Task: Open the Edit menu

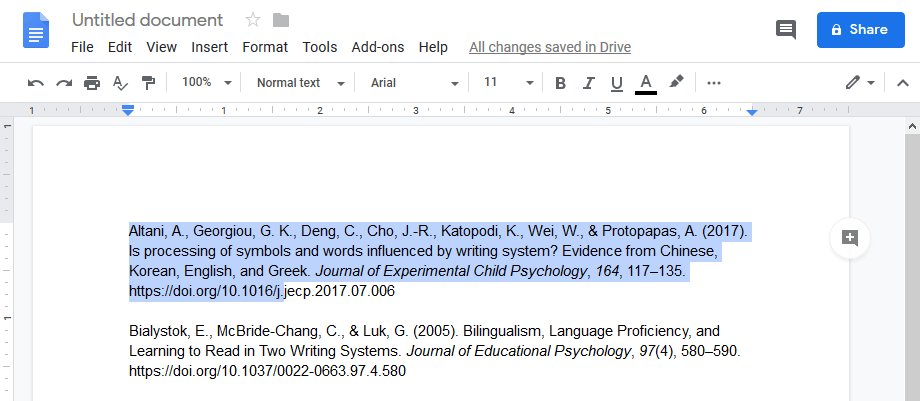Action: click(x=120, y=48)
